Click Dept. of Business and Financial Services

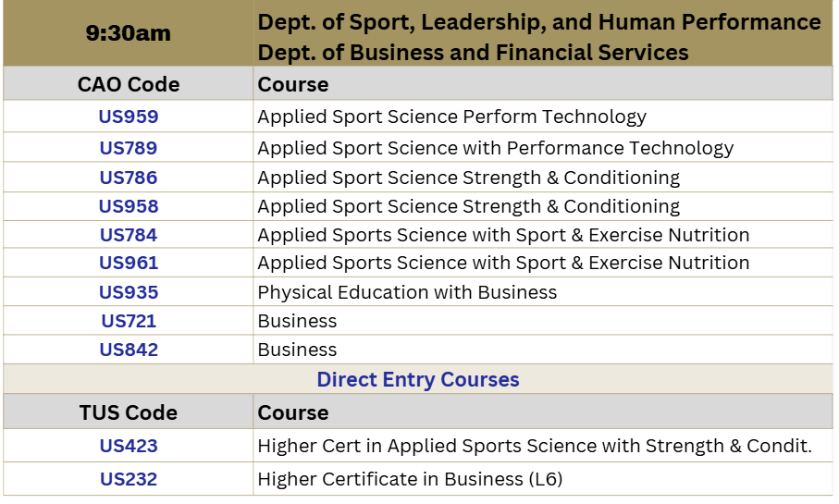tap(473, 53)
